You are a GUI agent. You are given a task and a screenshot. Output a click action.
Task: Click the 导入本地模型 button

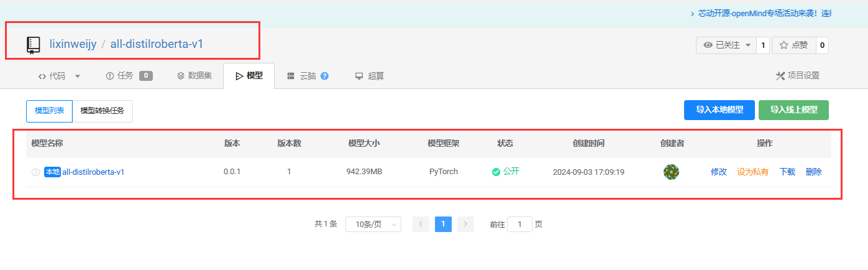(719, 110)
